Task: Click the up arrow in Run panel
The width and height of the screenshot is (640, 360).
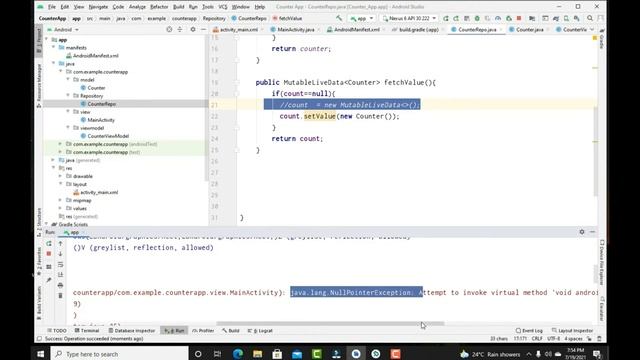Action: coord(60,244)
